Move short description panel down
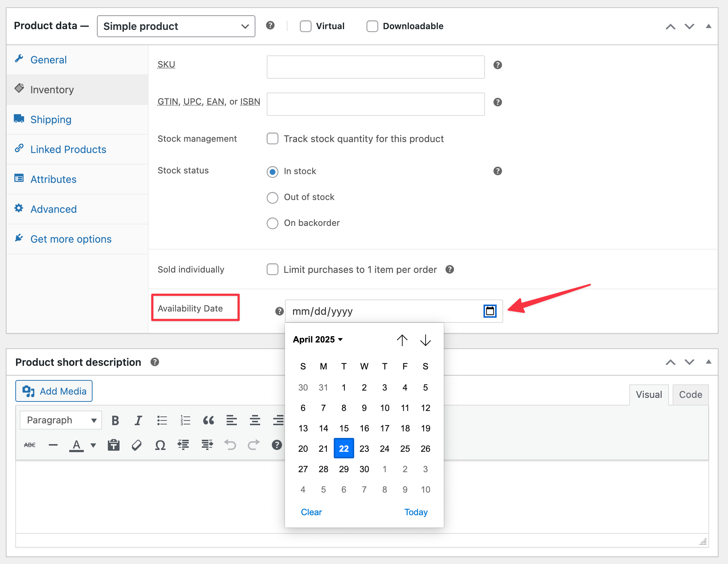728x564 pixels. coord(689,362)
